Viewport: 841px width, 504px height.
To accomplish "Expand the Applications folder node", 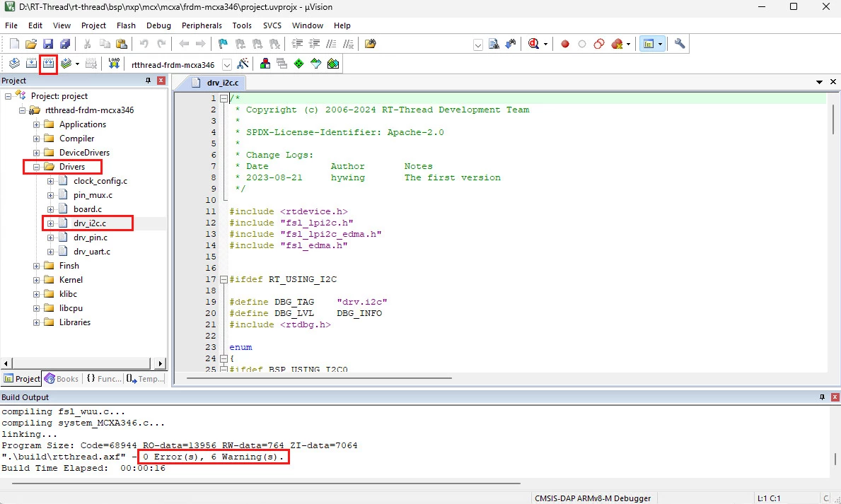I will coord(36,124).
